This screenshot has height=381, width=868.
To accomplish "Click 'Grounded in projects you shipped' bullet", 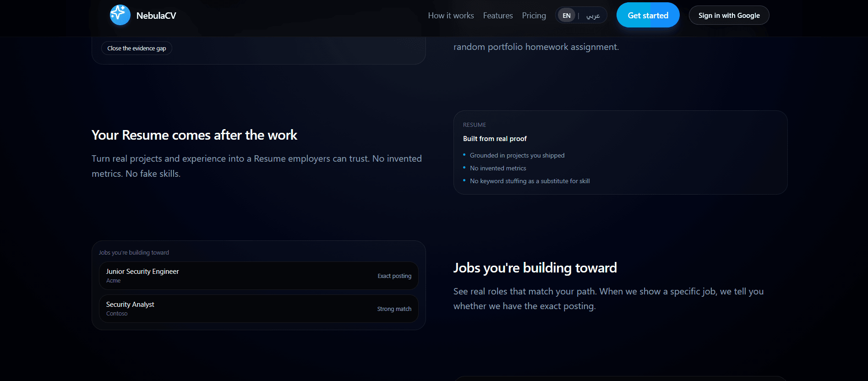I will [x=517, y=156].
